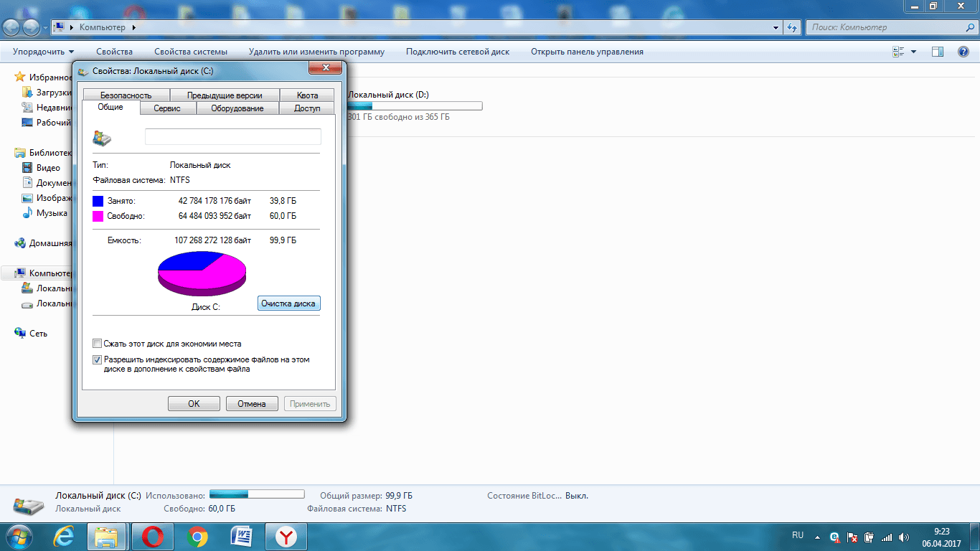Image resolution: width=980 pixels, height=551 pixels.
Task: Click the RU language indicator
Action: click(x=798, y=535)
